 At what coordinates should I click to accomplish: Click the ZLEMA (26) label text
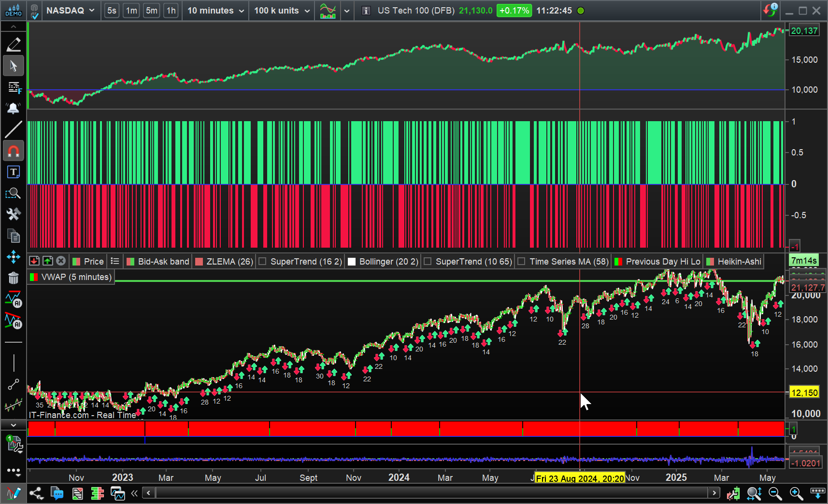[230, 261]
